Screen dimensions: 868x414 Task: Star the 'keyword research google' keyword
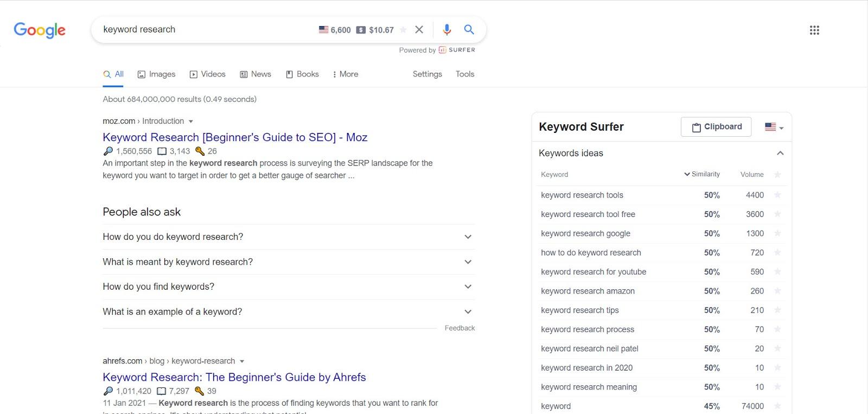click(x=777, y=233)
